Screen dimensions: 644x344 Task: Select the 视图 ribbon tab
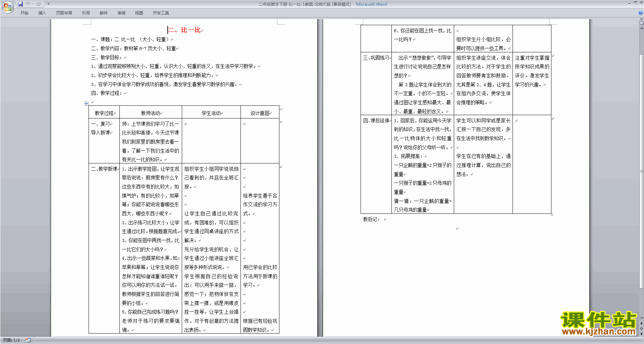click(x=139, y=13)
